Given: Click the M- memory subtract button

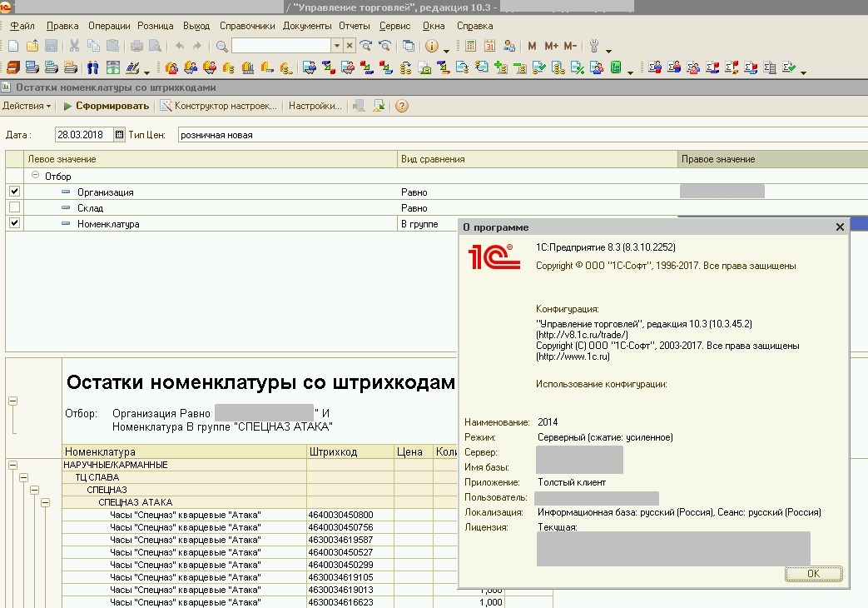Looking at the screenshot, I should [x=570, y=46].
